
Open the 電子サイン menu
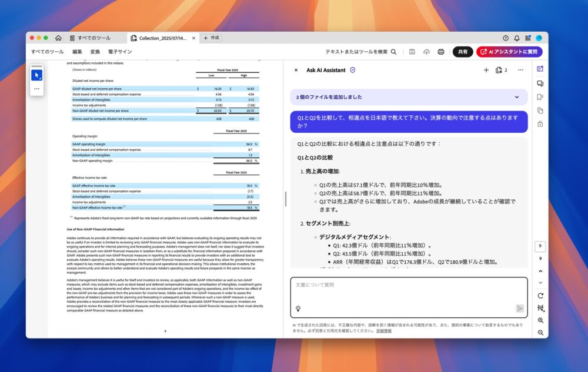[x=120, y=52]
